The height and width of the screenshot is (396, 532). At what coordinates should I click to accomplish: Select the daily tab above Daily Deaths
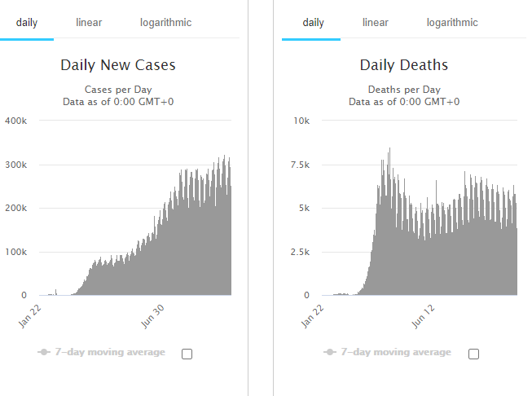click(x=314, y=22)
